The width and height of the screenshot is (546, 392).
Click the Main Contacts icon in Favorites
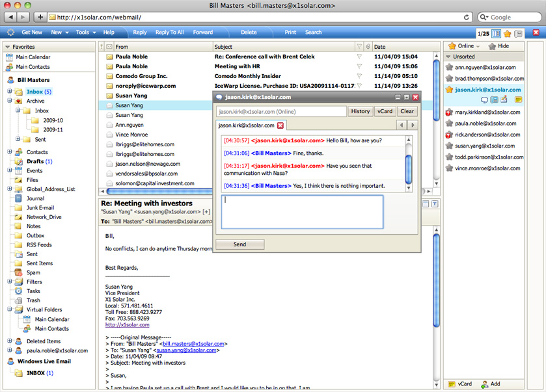[9, 67]
